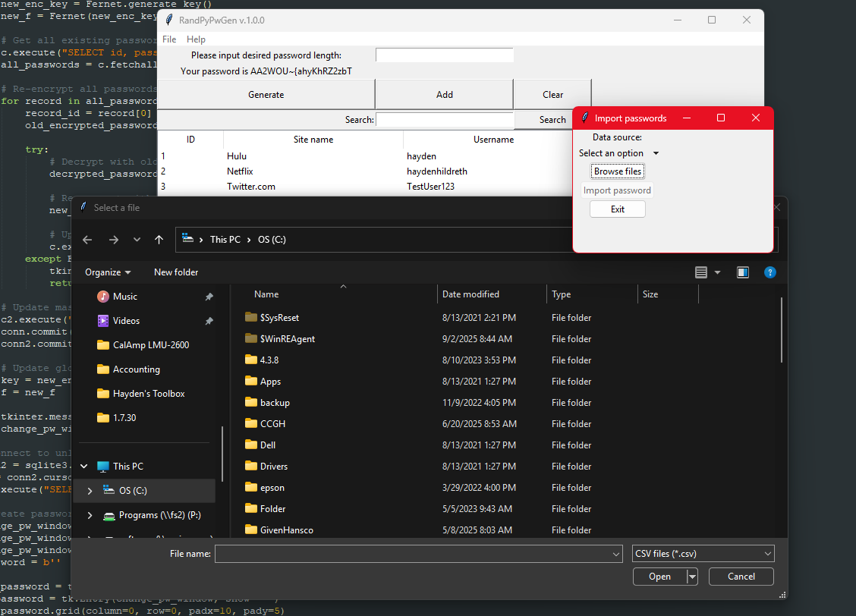The image size is (856, 616).
Task: Sort files by Date modified
Action: (470, 294)
